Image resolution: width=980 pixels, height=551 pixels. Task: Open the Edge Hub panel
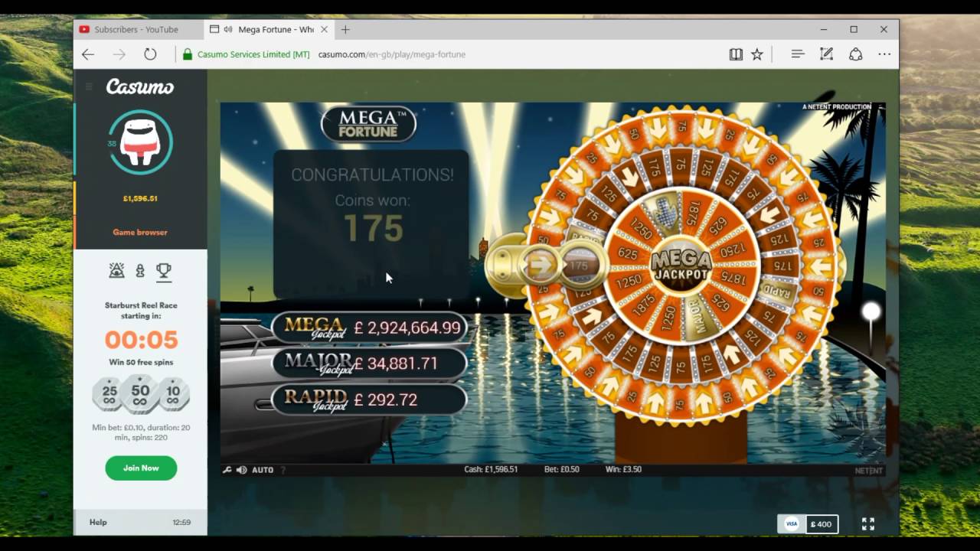[797, 54]
